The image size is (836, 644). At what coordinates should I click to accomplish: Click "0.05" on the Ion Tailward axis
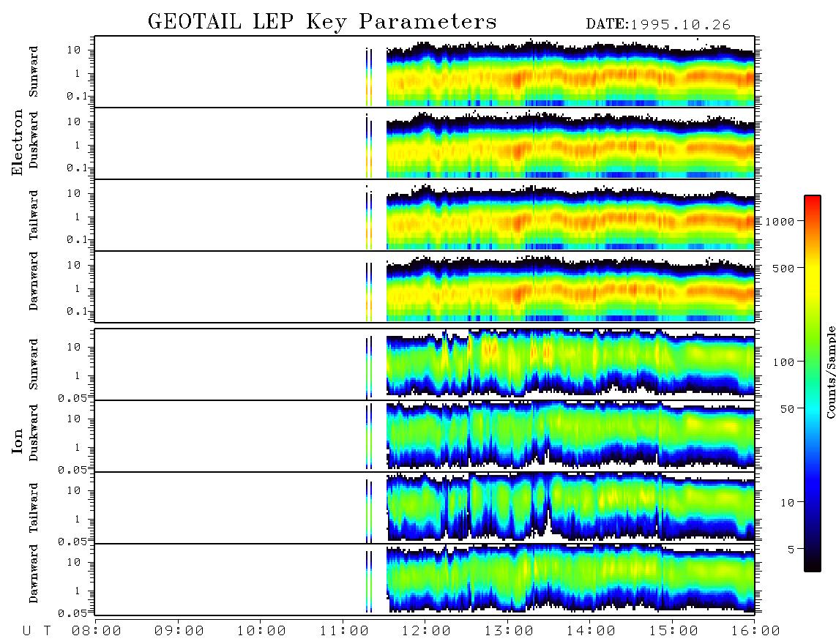coord(72,542)
